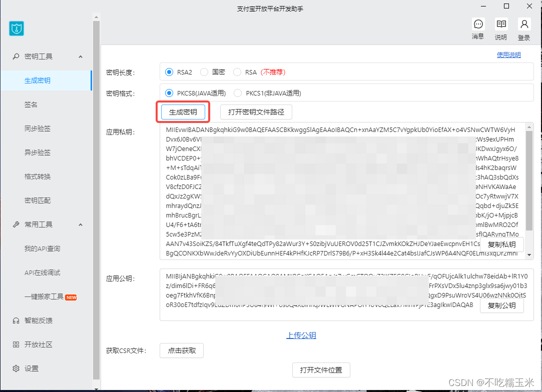This screenshot has width=542, height=392.
Task: Collapse the 密钥工具 section chevron
Action: click(x=81, y=56)
